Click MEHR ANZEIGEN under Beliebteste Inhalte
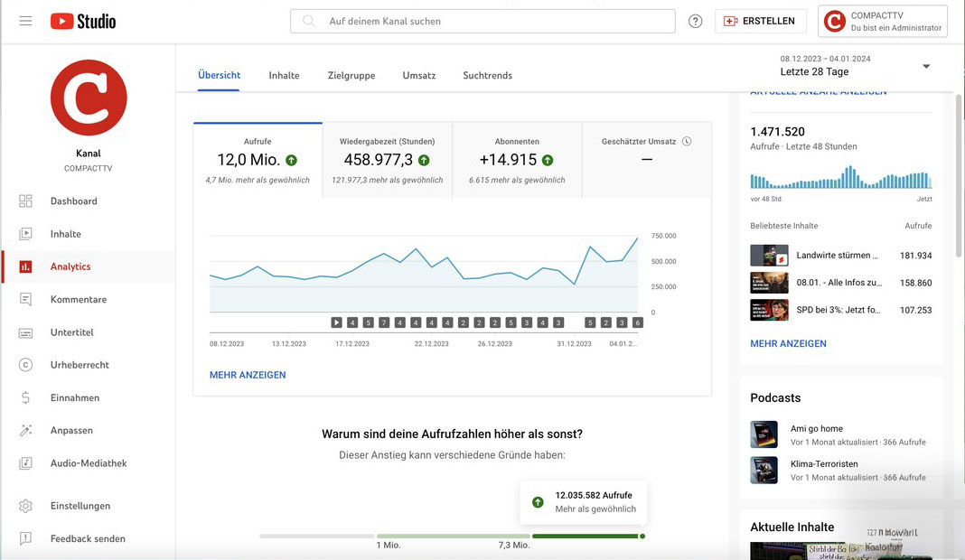Viewport: 965px width, 560px height. click(x=789, y=343)
